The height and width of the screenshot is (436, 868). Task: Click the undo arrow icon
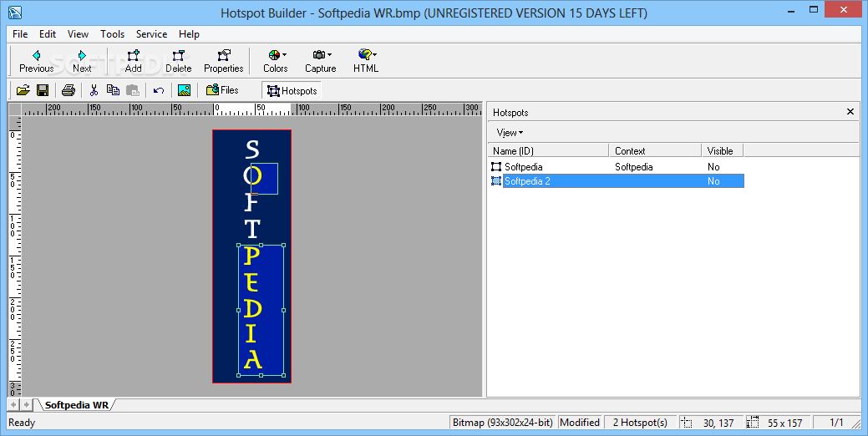click(x=159, y=90)
